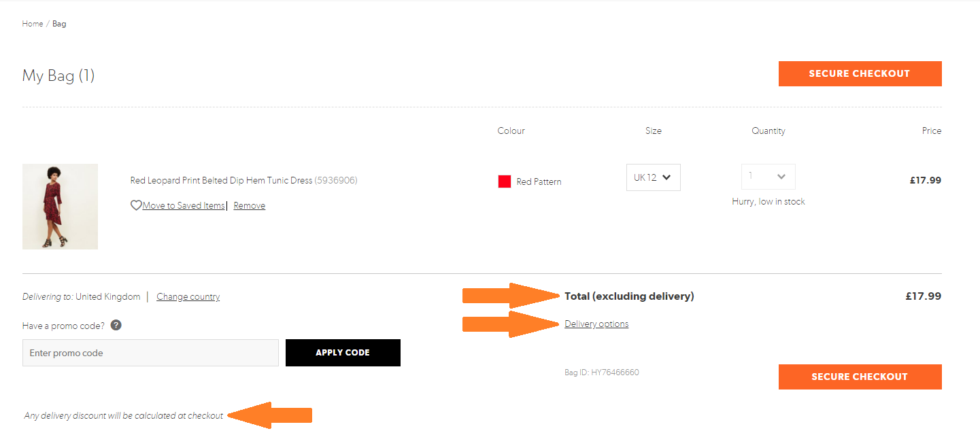Click the promo code question mark help icon

tap(116, 326)
